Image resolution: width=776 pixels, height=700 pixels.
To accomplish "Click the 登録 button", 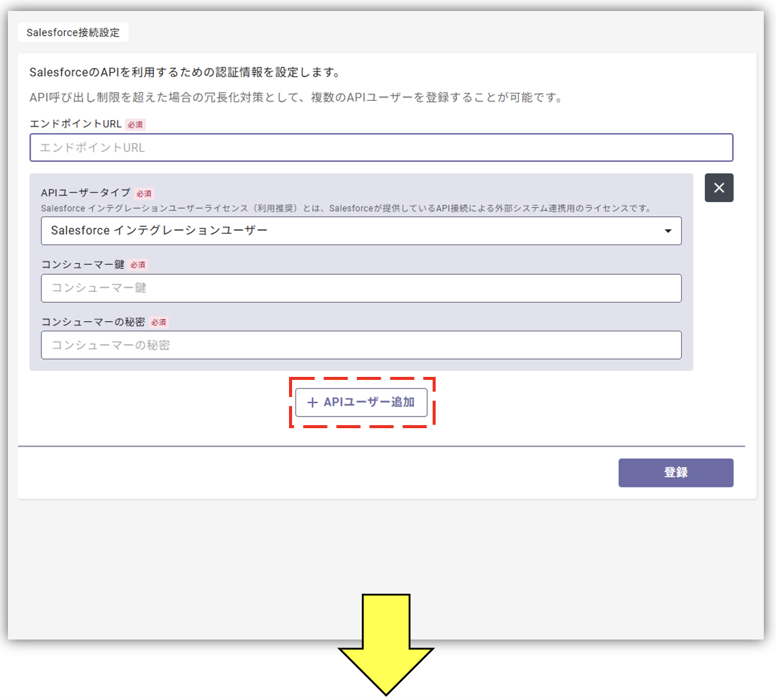I will [x=676, y=473].
